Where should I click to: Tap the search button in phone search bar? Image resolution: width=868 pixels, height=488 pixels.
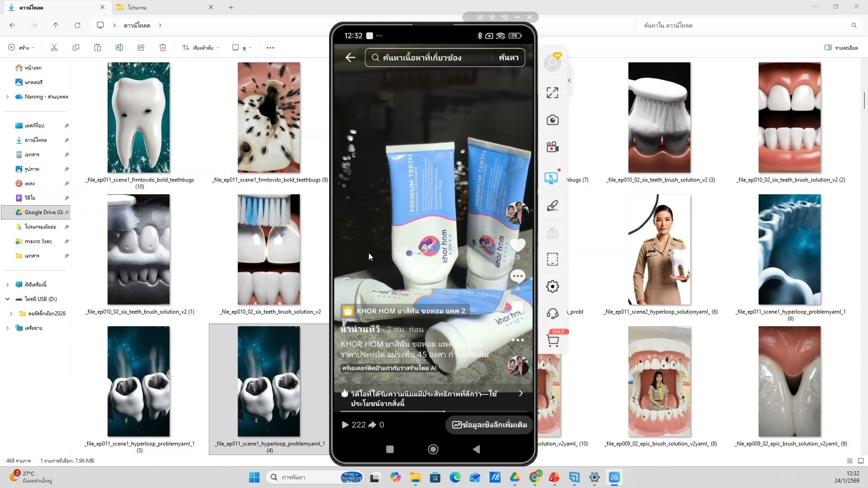click(509, 57)
